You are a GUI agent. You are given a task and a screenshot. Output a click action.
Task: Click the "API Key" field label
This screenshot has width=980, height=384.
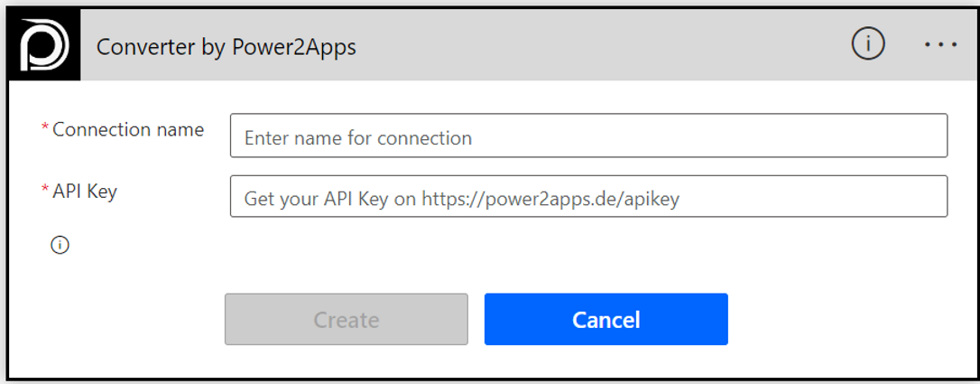[x=85, y=191]
